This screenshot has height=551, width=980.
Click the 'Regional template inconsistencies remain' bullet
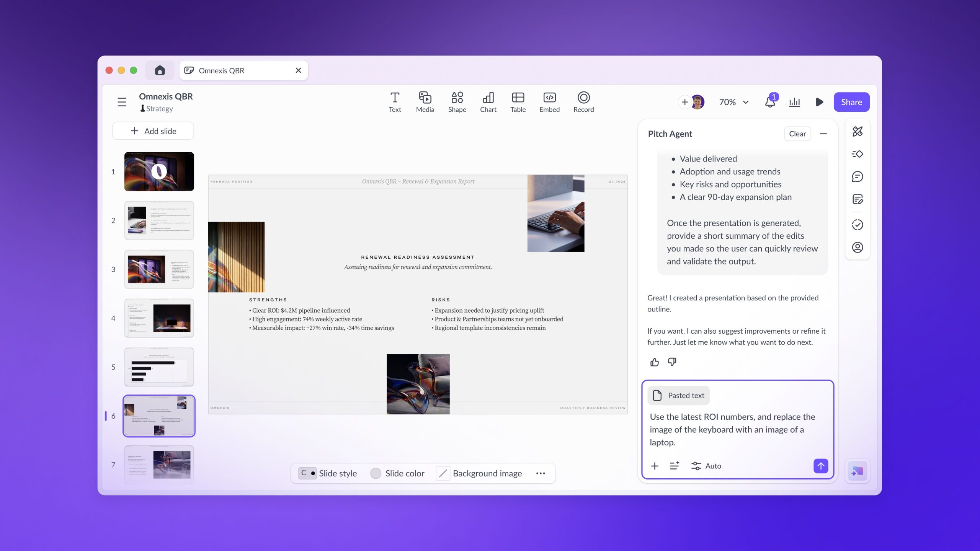[488, 328]
